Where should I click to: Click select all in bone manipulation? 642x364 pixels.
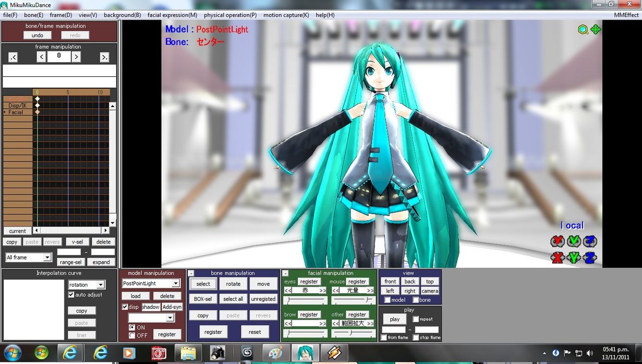pos(233,299)
